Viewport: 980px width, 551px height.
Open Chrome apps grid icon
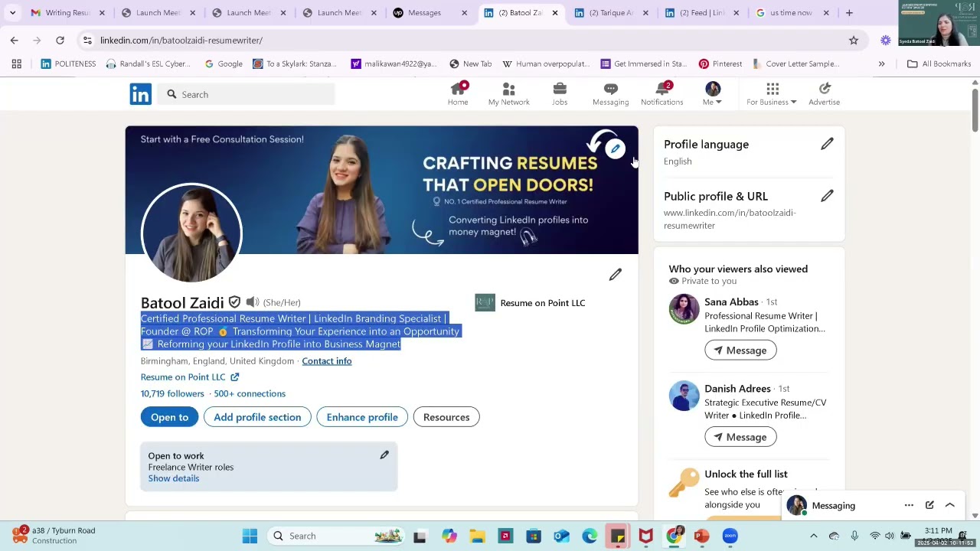(x=16, y=64)
